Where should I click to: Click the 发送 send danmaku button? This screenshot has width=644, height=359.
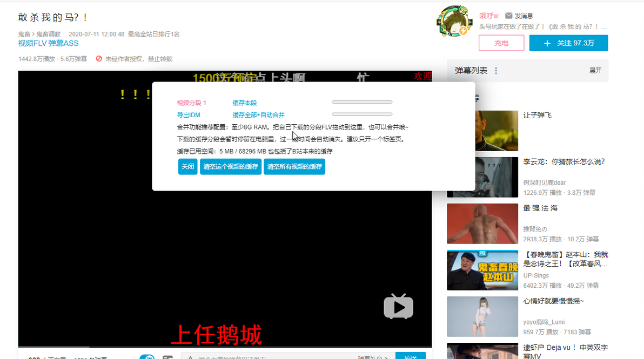(x=410, y=356)
